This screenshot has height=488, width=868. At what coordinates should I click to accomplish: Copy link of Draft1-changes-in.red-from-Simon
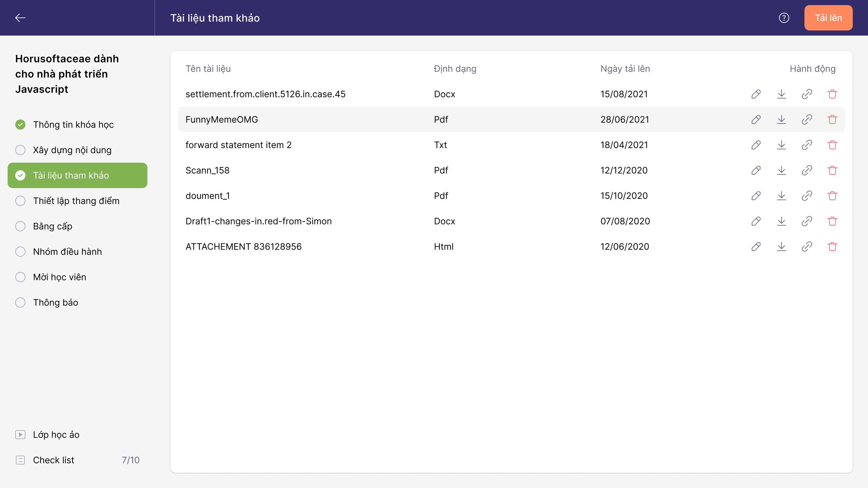pyautogui.click(x=807, y=221)
